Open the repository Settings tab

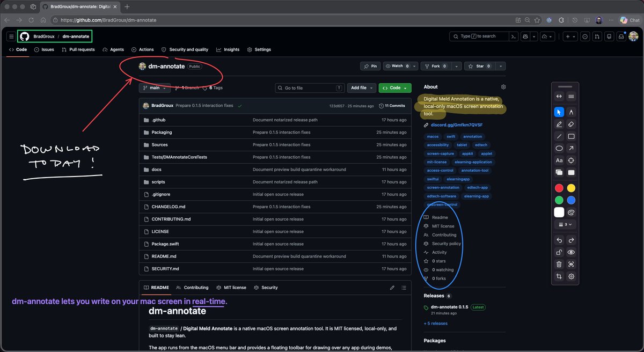[x=259, y=49]
